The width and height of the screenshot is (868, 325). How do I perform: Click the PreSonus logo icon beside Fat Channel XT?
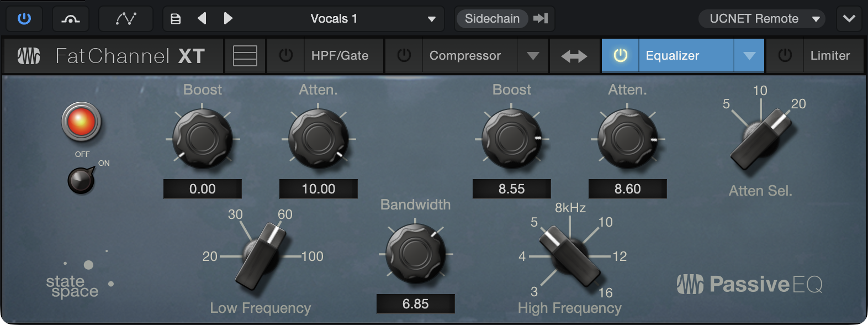point(29,56)
